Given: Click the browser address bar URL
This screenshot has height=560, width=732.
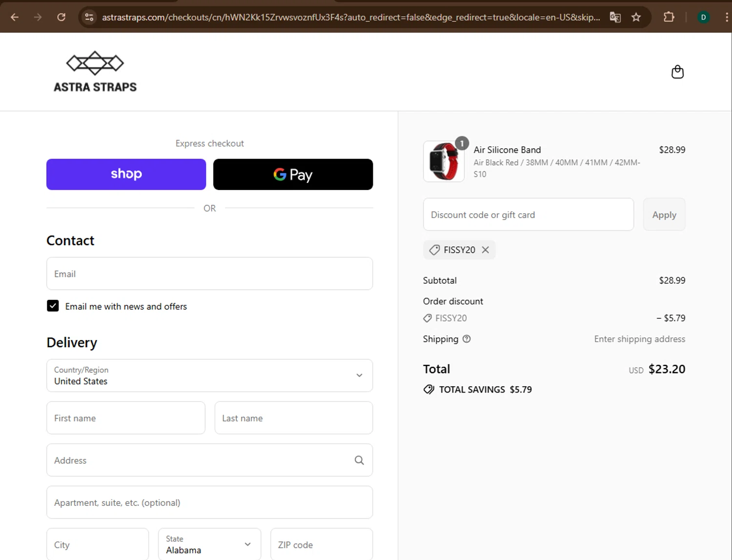Looking at the screenshot, I should pyautogui.click(x=350, y=17).
